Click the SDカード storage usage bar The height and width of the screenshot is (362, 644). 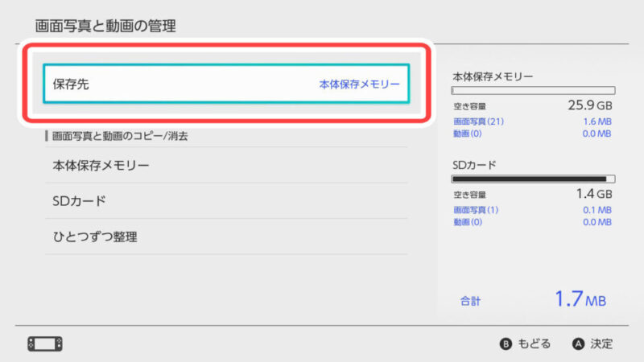tap(533, 179)
